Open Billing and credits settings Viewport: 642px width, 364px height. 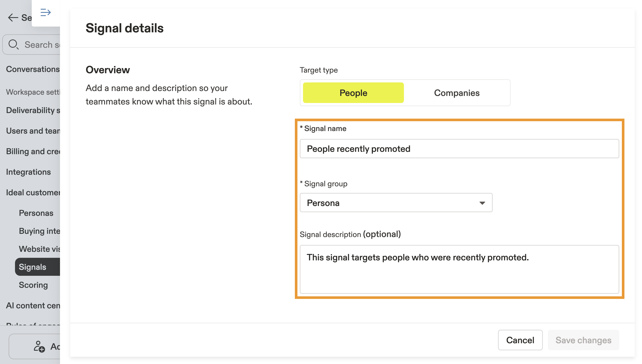click(33, 152)
